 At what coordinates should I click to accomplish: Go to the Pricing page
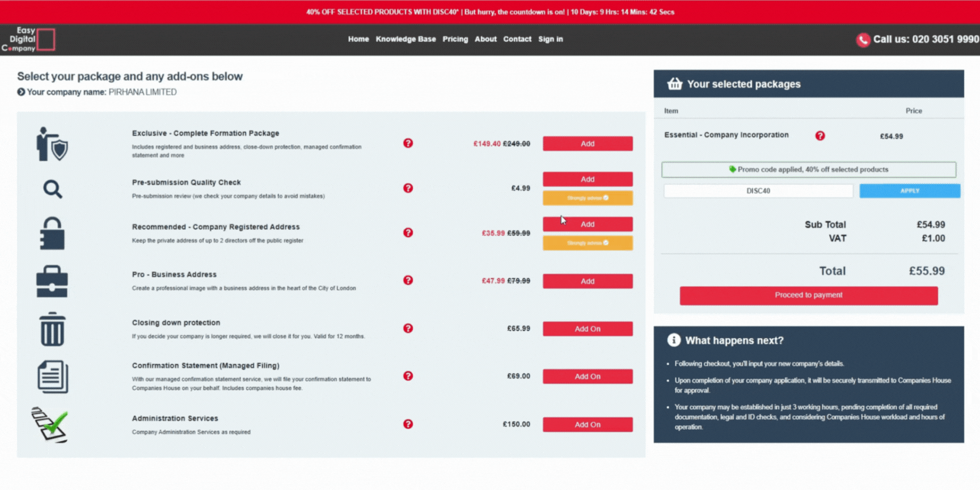pos(455,39)
